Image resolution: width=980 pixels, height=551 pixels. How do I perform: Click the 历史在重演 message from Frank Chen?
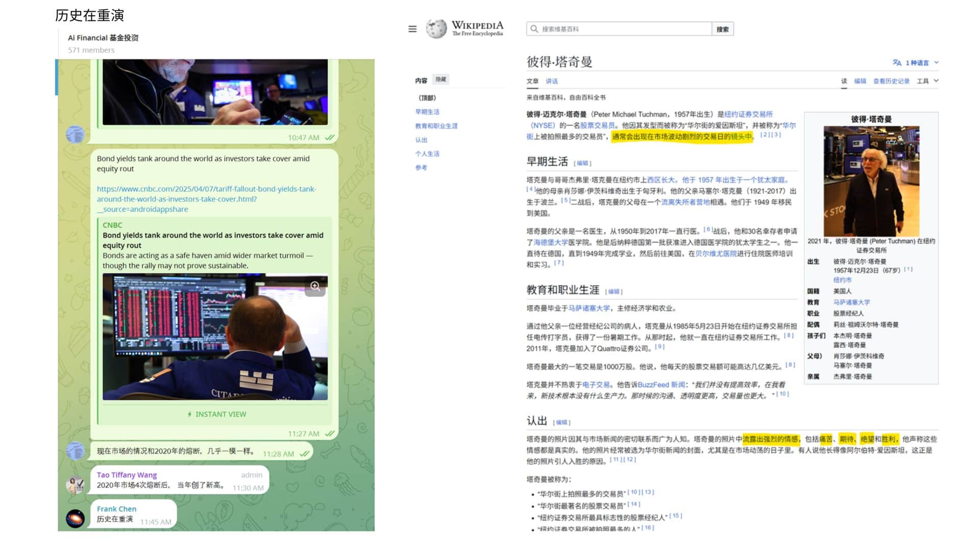coord(115,519)
